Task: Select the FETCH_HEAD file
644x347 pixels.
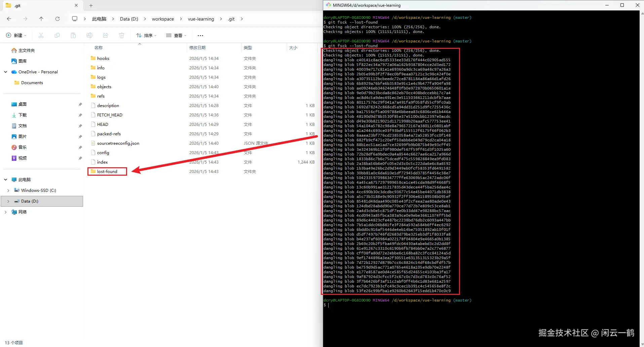Action: [110, 115]
